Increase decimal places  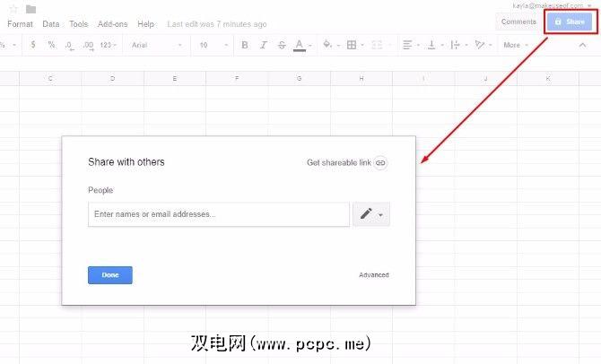pos(89,46)
